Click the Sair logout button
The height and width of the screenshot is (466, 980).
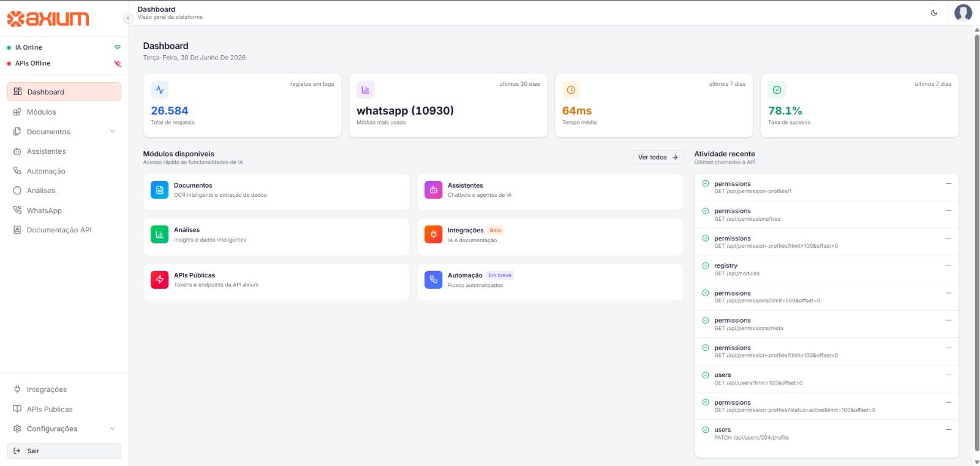[64, 451]
